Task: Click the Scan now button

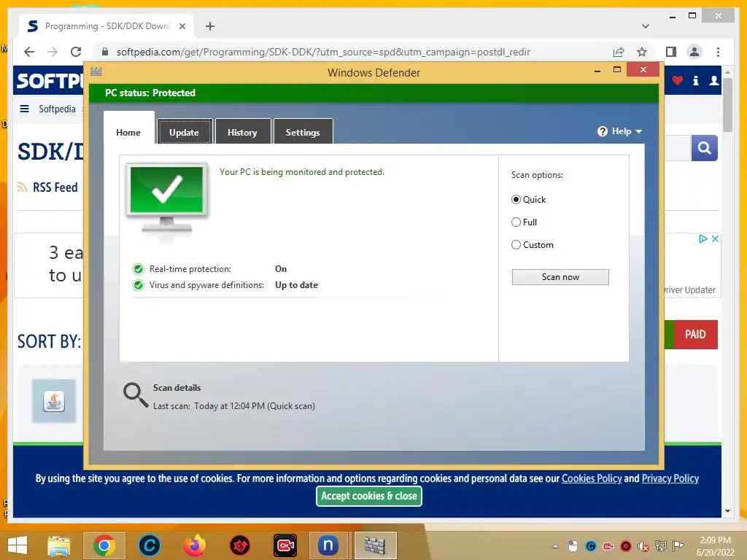Action: [x=560, y=277]
